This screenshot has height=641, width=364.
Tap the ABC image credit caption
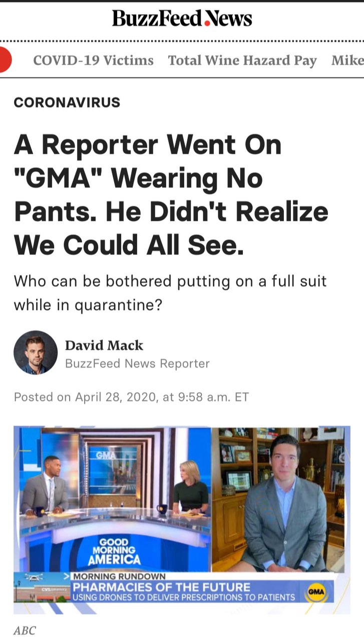(25, 630)
